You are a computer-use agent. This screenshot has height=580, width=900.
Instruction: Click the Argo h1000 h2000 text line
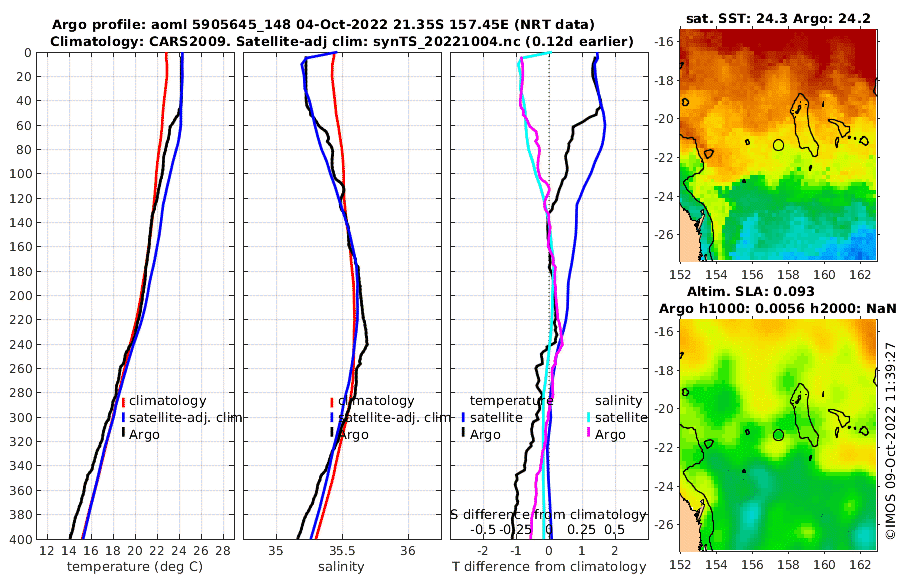[778, 309]
